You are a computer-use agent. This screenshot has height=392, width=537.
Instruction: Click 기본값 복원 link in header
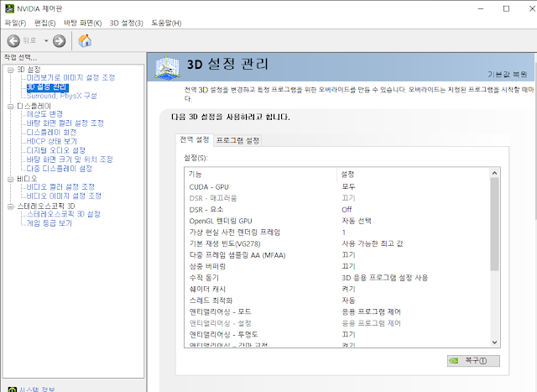(x=507, y=75)
